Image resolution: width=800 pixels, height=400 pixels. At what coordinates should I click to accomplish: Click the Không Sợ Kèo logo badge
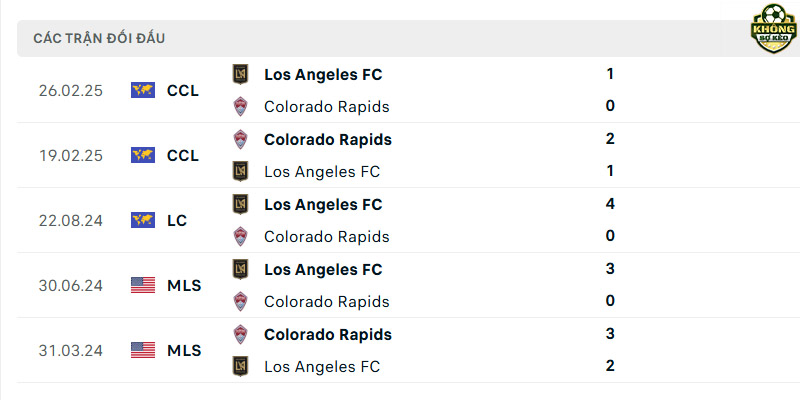click(x=773, y=29)
